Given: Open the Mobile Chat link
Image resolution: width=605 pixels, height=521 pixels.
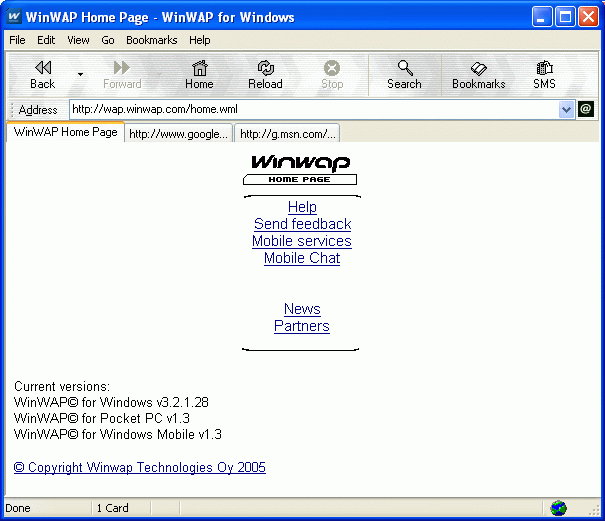Looking at the screenshot, I should tap(301, 258).
